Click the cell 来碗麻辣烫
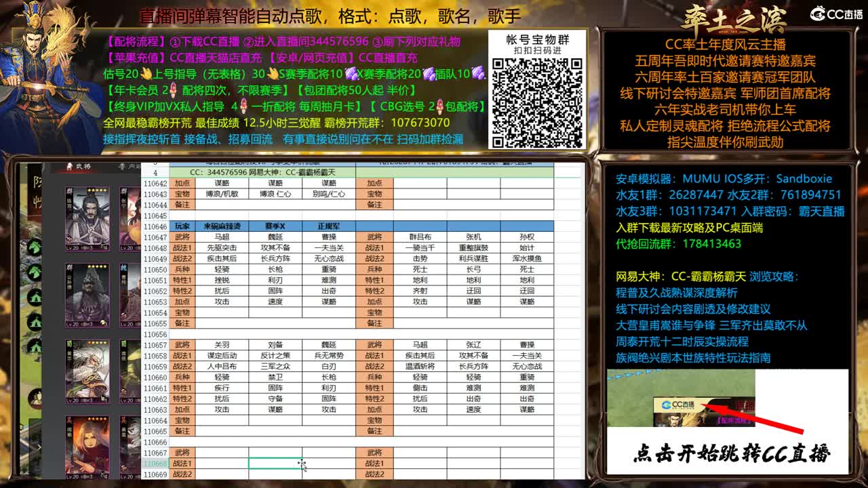Screen dimensions: 868x488 point(222,226)
